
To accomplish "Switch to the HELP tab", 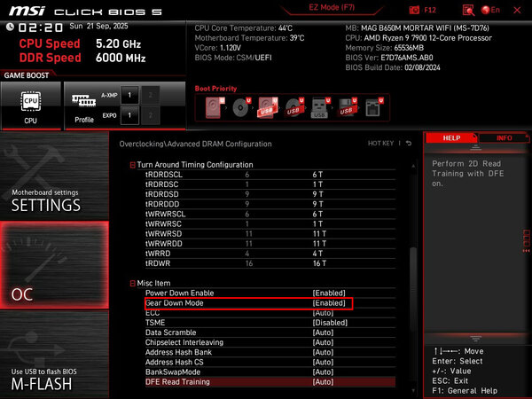I will (x=451, y=138).
